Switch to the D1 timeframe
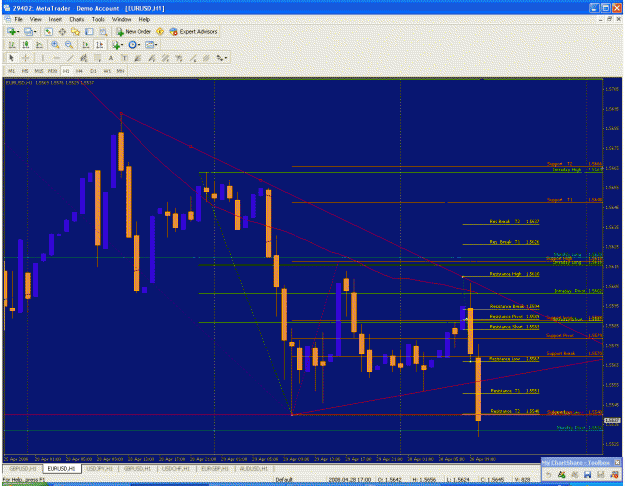Viewport: 625px width, 486px height. coord(93,71)
